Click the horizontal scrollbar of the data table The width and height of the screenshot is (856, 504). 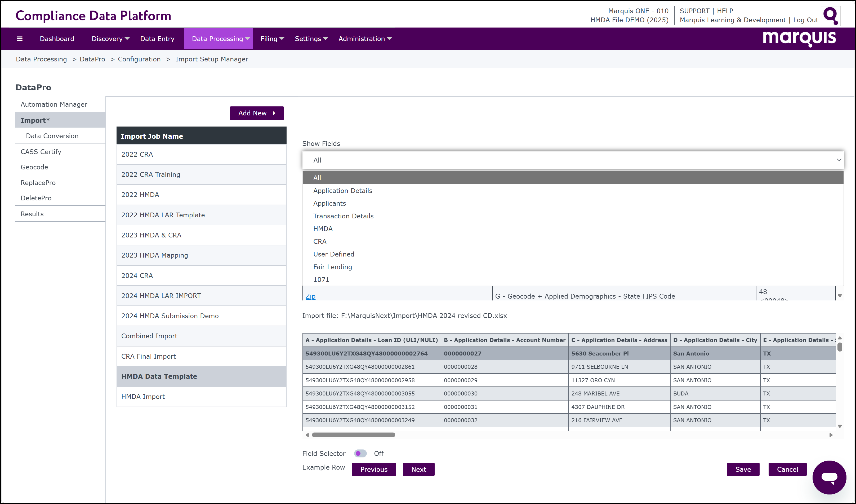[353, 435]
